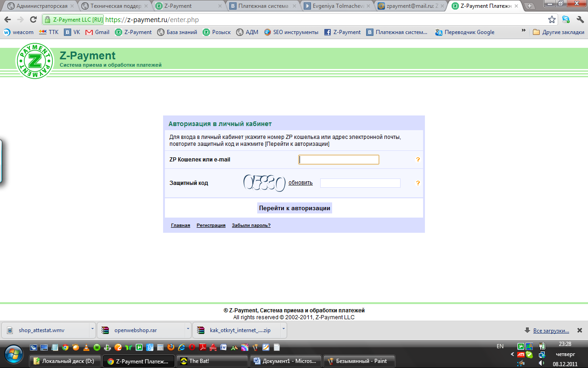The width and height of the screenshot is (588, 368).
Task: Open the Регистрация link
Action: point(211,225)
